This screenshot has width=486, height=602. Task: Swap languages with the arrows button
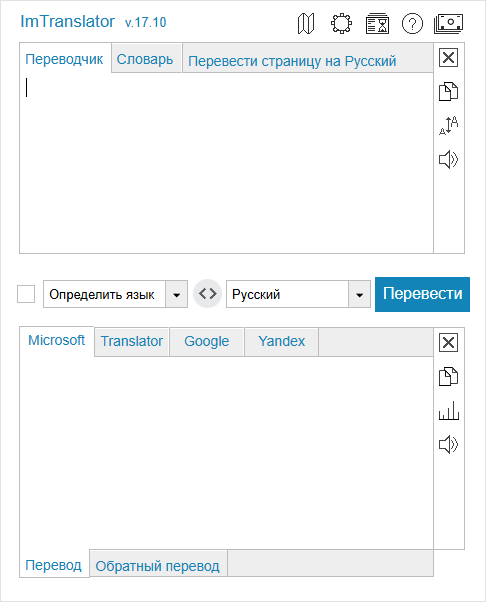[x=208, y=294]
